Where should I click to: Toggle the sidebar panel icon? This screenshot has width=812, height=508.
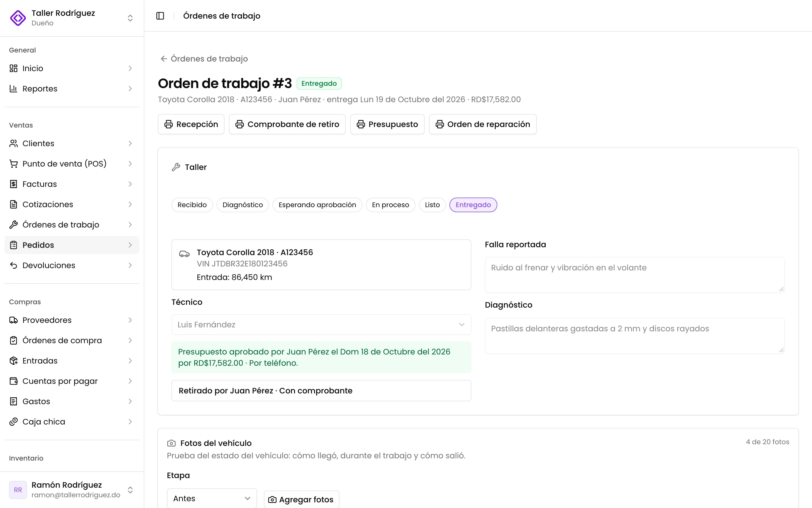coord(160,16)
